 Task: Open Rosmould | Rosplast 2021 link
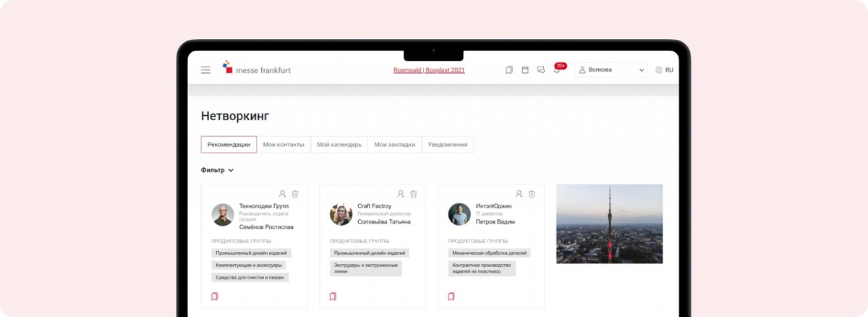coord(429,70)
